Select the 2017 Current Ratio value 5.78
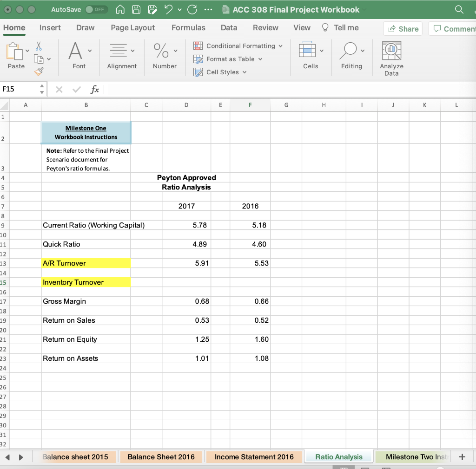Image resolution: width=476 pixels, height=469 pixels. 186,225
